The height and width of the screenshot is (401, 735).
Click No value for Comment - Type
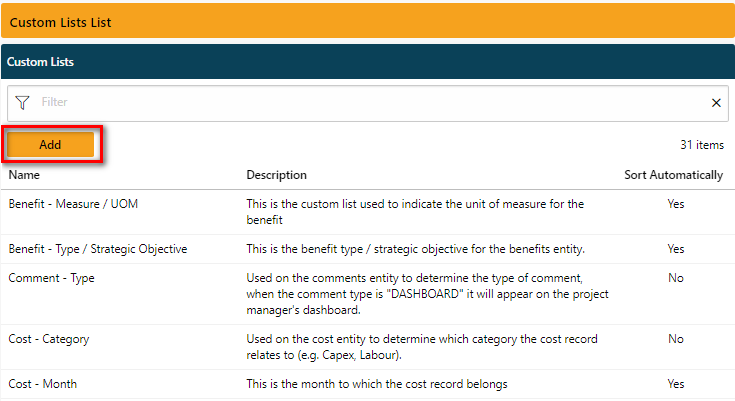tap(675, 278)
